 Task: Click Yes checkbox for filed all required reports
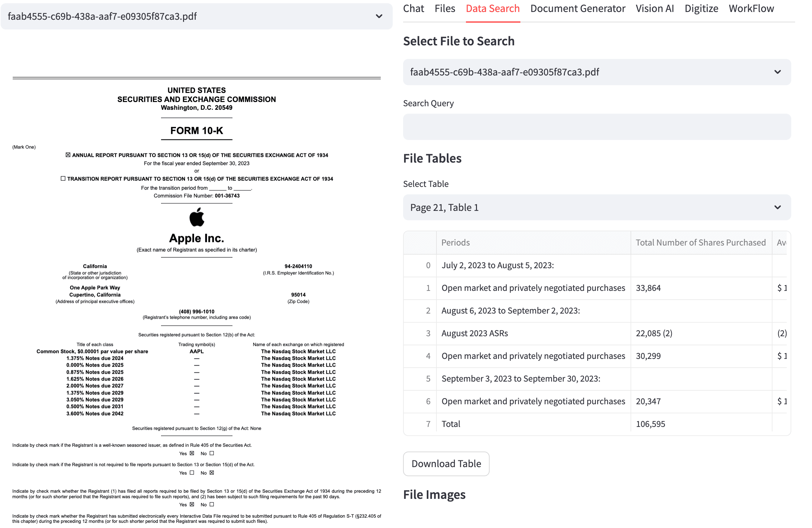pyautogui.click(x=192, y=504)
